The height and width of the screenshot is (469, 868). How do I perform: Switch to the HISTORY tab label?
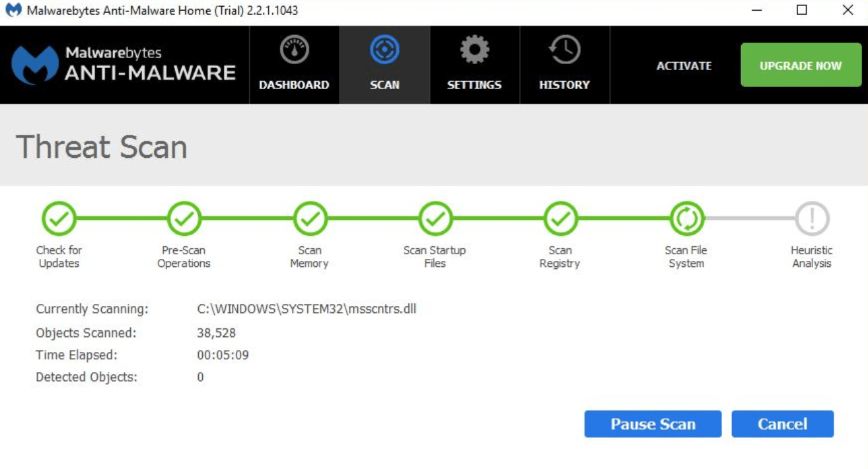[564, 85]
